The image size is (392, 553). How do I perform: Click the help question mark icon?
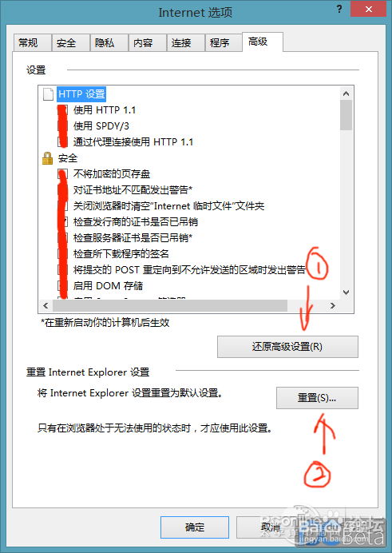(x=339, y=9)
